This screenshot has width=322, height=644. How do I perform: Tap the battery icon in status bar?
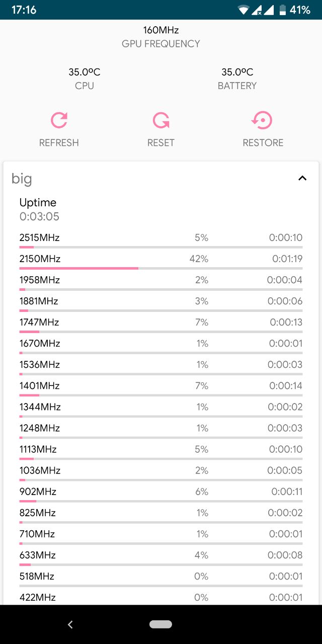tap(282, 10)
